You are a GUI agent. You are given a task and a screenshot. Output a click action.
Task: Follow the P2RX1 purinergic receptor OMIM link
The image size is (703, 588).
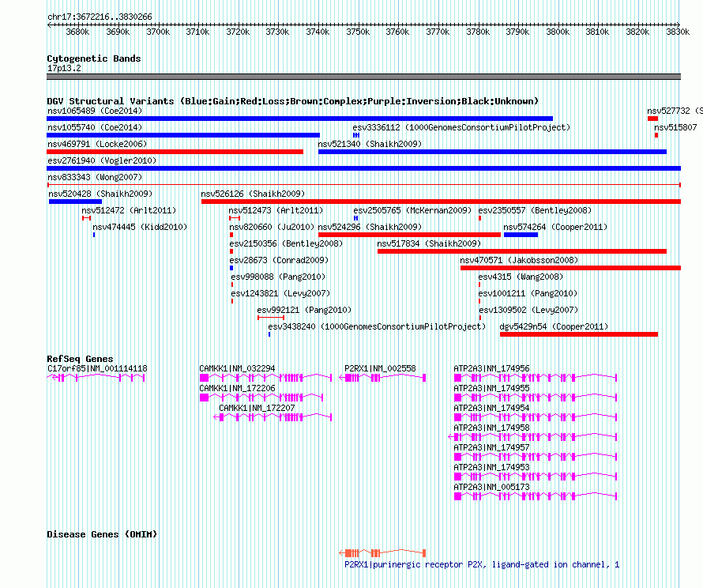482,564
